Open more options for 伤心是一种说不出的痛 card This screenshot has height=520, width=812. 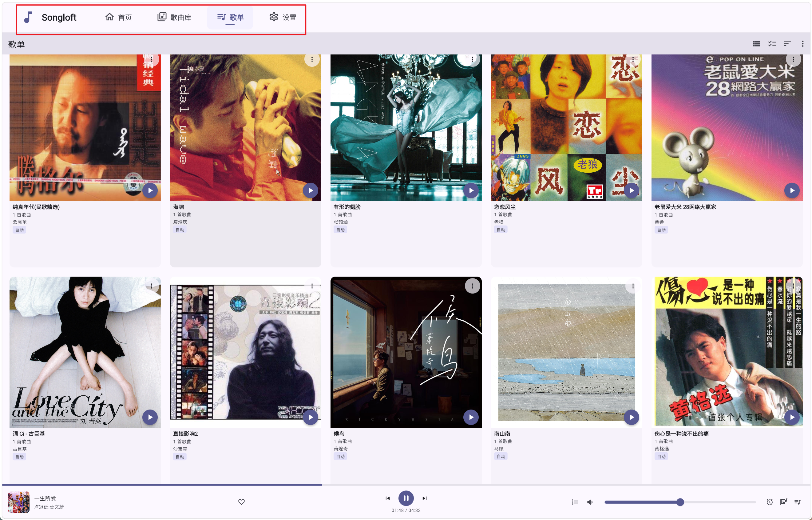[x=794, y=286]
